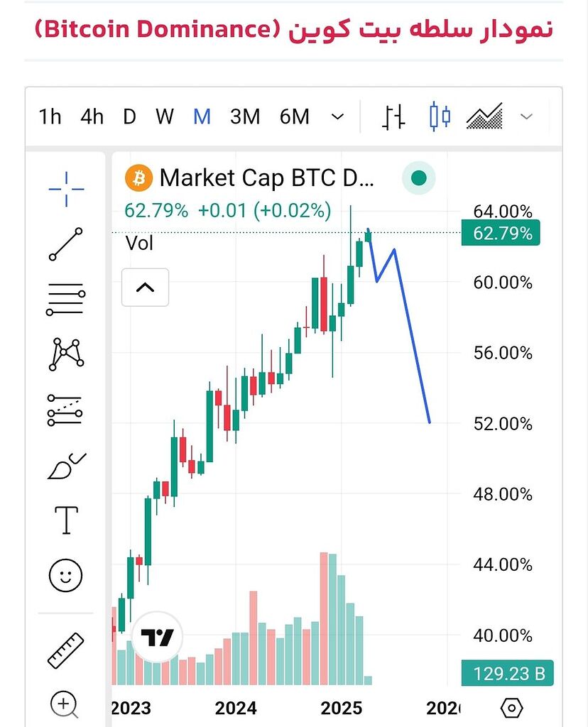Switch chart to candlestick style
The image size is (588, 727).
click(440, 116)
